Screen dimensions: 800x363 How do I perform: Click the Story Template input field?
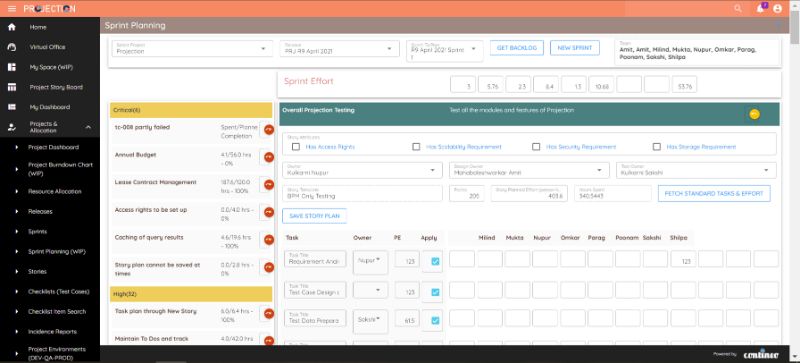point(362,193)
